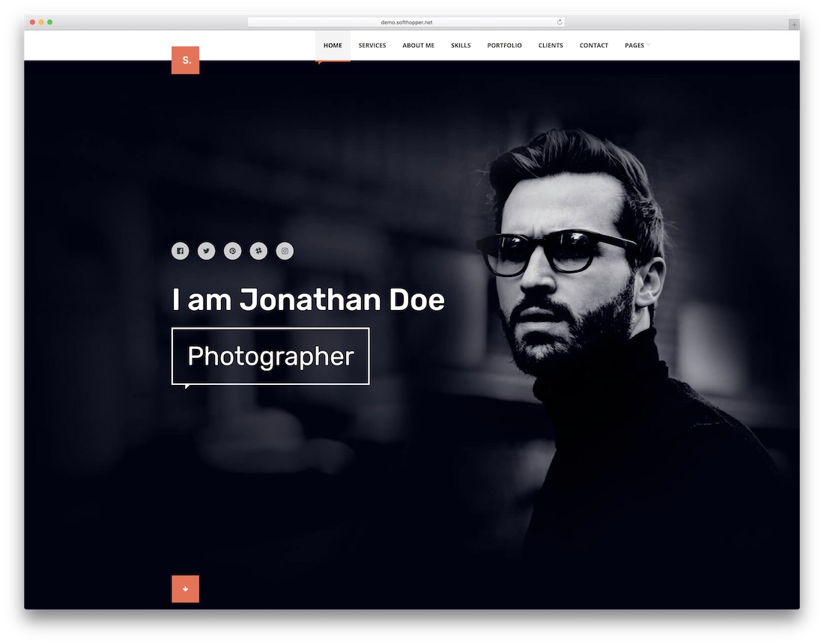
Task: Go to the SERVICES menu item
Action: pyautogui.click(x=372, y=46)
